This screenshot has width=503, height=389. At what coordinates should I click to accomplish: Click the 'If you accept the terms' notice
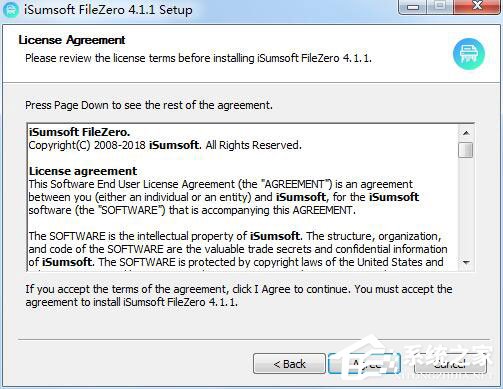[x=239, y=296]
